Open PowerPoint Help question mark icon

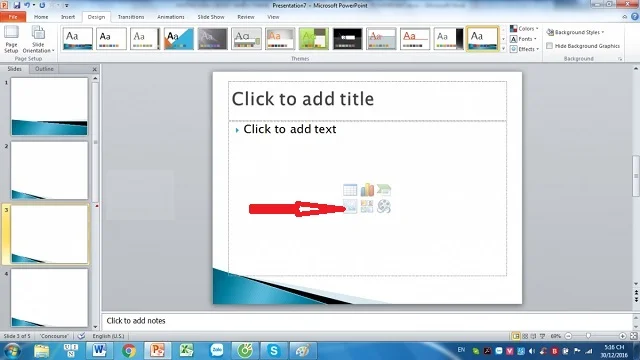click(x=634, y=17)
